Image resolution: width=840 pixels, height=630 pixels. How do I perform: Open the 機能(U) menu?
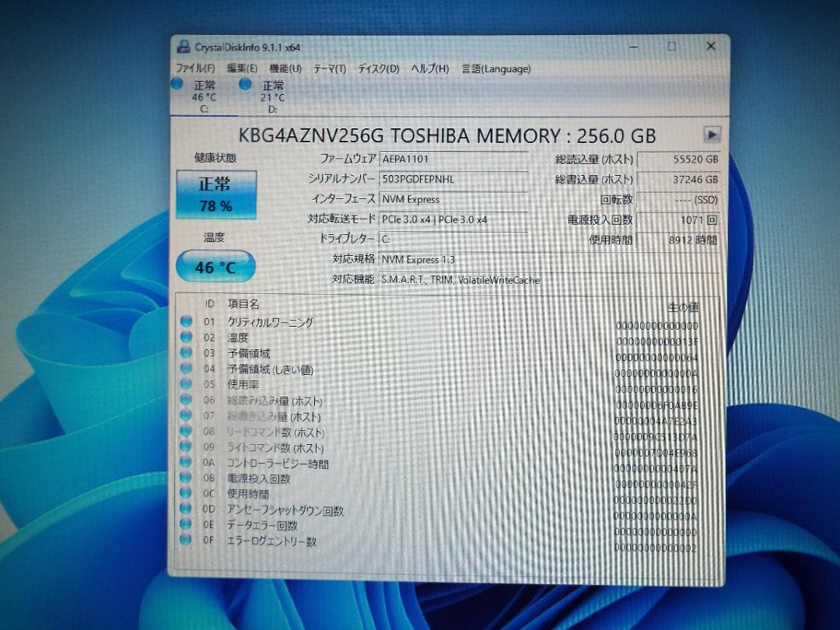click(x=284, y=69)
